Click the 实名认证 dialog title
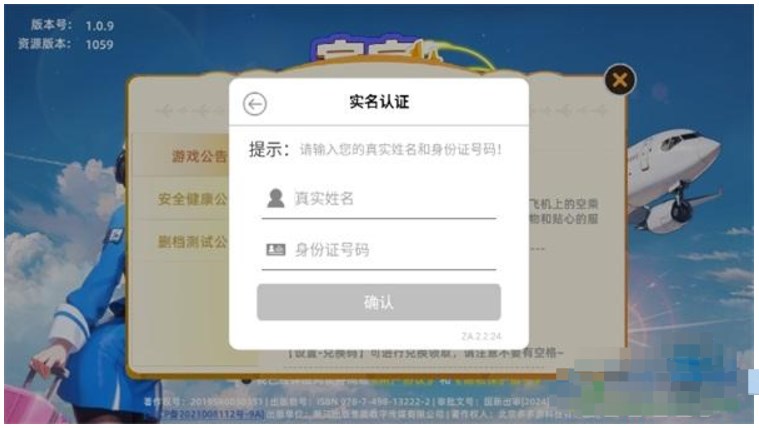Image resolution: width=759 pixels, height=428 pixels. click(x=379, y=102)
